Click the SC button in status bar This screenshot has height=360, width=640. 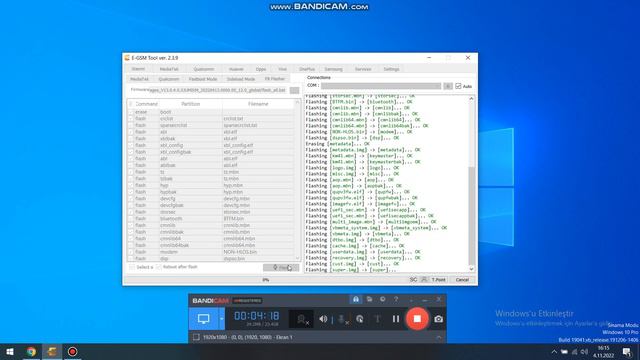click(x=413, y=280)
